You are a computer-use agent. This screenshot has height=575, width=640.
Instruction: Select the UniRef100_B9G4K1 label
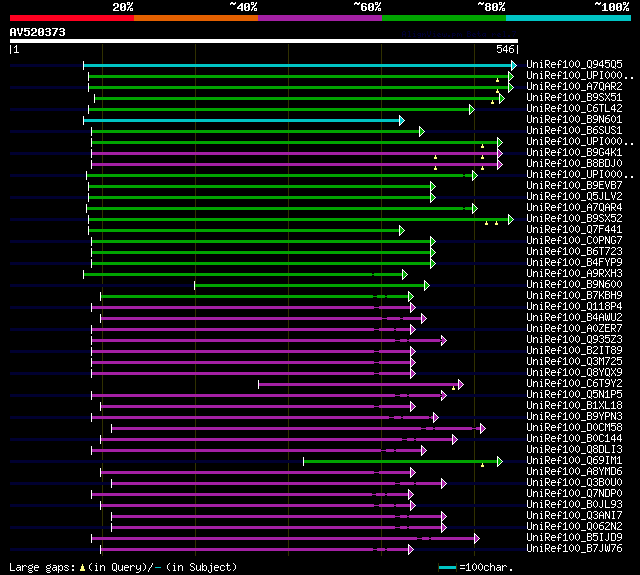click(x=574, y=153)
